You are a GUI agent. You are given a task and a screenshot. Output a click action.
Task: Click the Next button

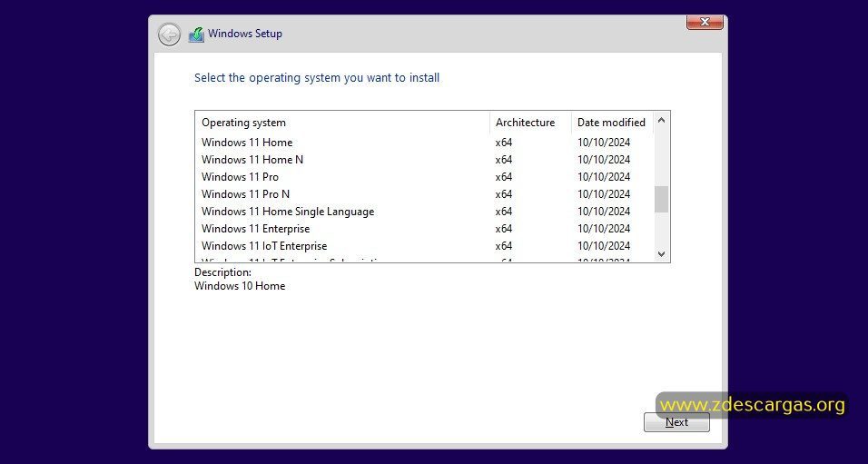(676, 422)
